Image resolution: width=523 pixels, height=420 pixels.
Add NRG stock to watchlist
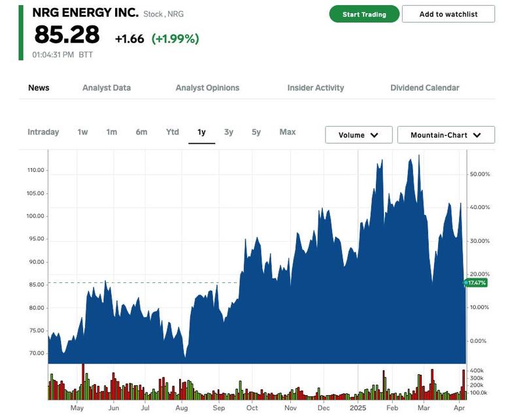448,14
